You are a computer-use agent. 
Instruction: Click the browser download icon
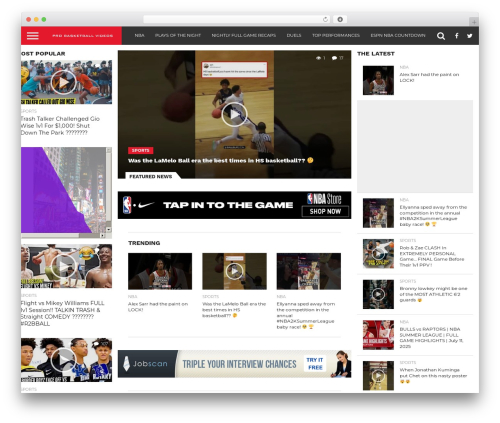[x=340, y=20]
